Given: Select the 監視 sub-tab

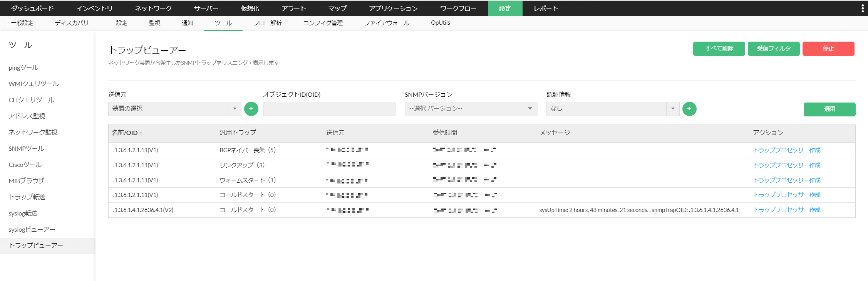Looking at the screenshot, I should (154, 23).
